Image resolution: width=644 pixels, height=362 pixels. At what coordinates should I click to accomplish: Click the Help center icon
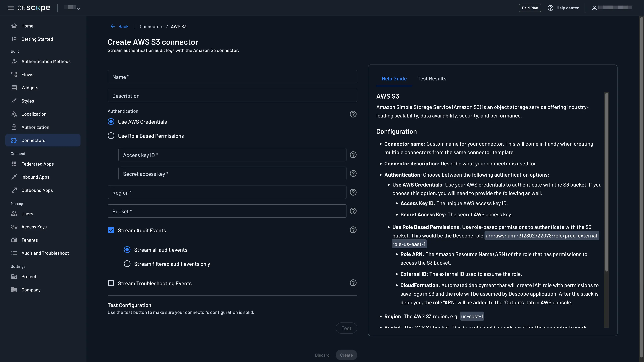[550, 8]
